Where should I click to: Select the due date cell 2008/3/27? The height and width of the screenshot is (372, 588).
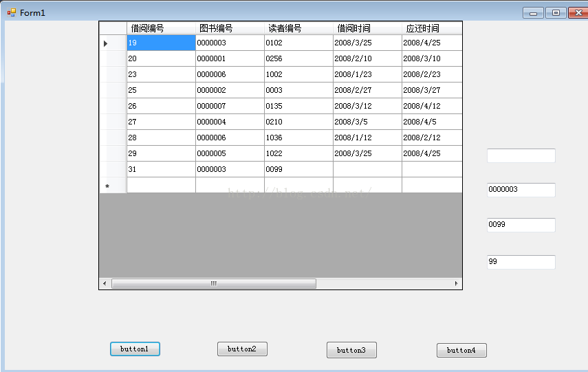pos(432,90)
